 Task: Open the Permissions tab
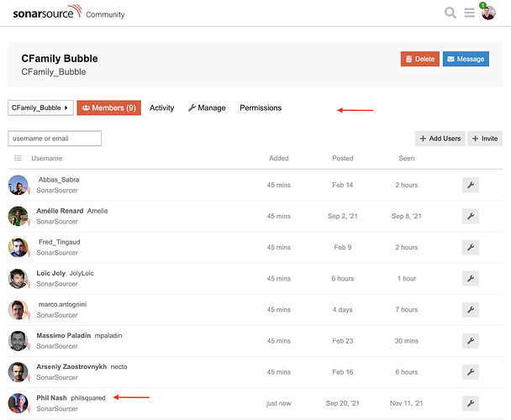[261, 108]
